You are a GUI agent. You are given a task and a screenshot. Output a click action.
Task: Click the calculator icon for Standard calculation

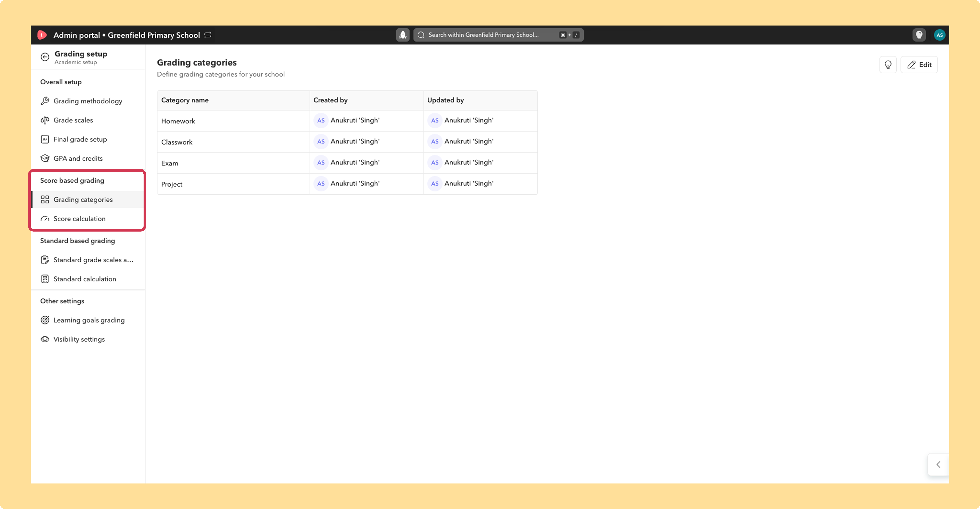[45, 279]
